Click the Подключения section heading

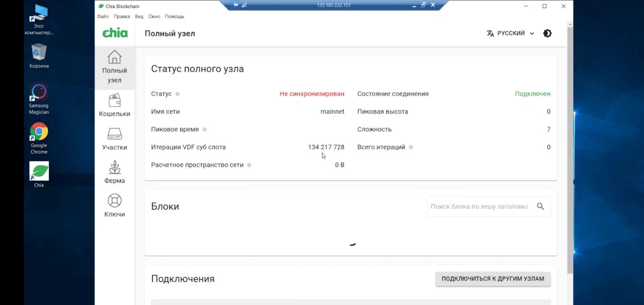[183, 279]
